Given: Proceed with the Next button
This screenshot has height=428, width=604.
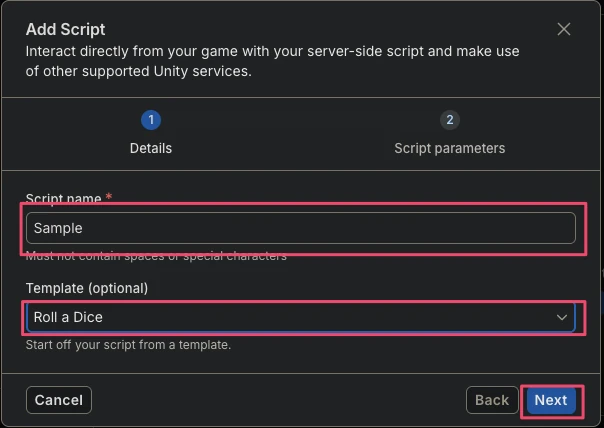Looking at the screenshot, I should point(551,400).
